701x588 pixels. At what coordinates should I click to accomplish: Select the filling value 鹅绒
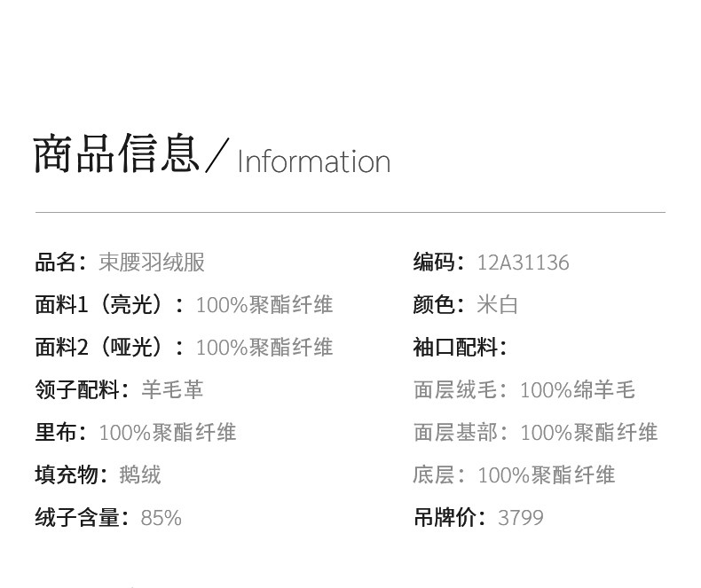[140, 475]
